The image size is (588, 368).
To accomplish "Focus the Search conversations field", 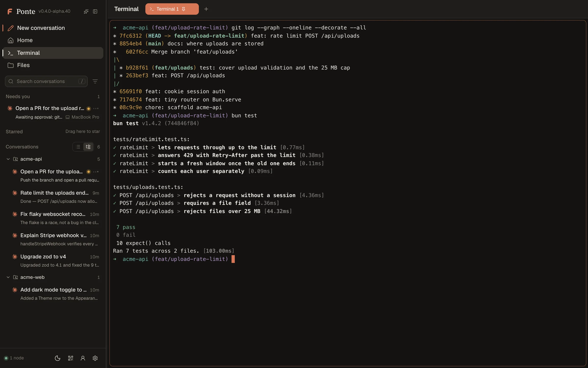I will (x=46, y=81).
